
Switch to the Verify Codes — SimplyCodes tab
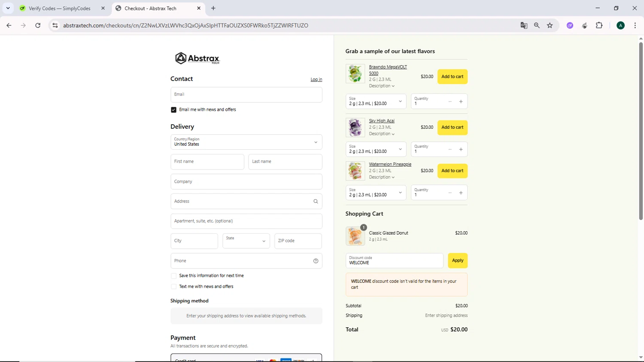62,8
